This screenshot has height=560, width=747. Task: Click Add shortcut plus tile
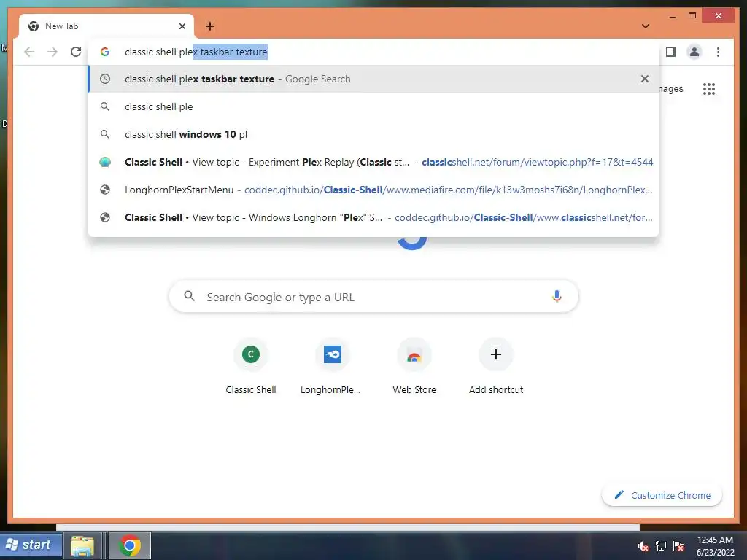coord(496,367)
